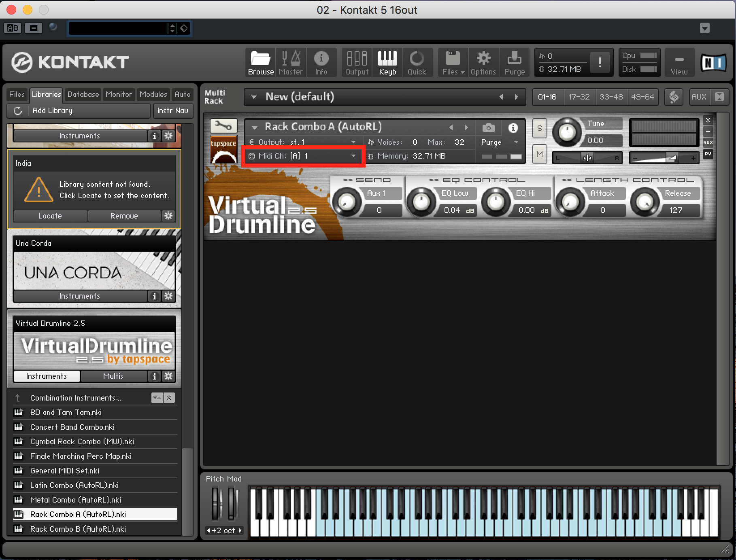Click the Native Instruments NI logo
This screenshot has height=560, width=736.
[x=713, y=63]
